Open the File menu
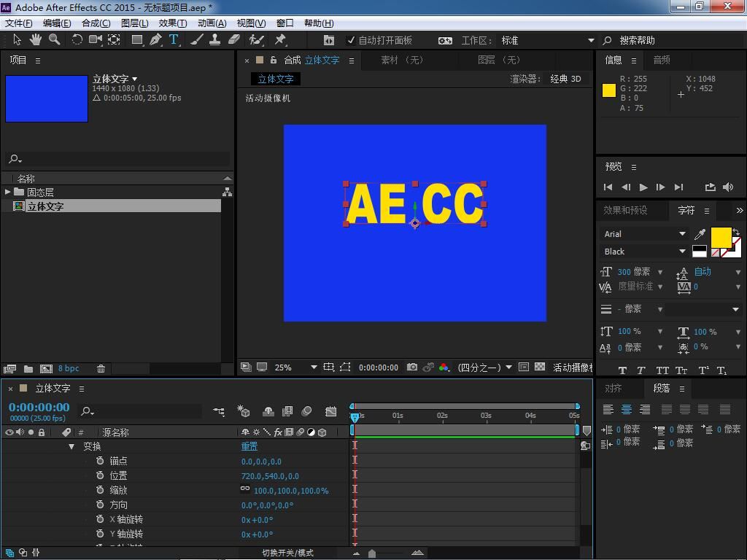 pyautogui.click(x=18, y=23)
